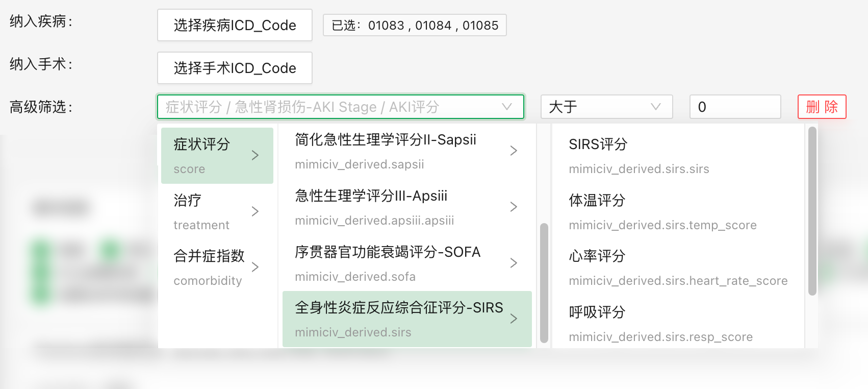Expand chevron next to SOFA entry
This screenshot has height=389, width=868.
click(x=514, y=263)
